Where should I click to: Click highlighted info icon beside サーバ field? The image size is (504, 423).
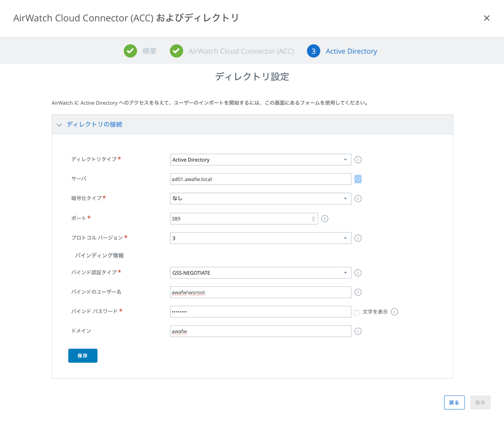coord(358,179)
